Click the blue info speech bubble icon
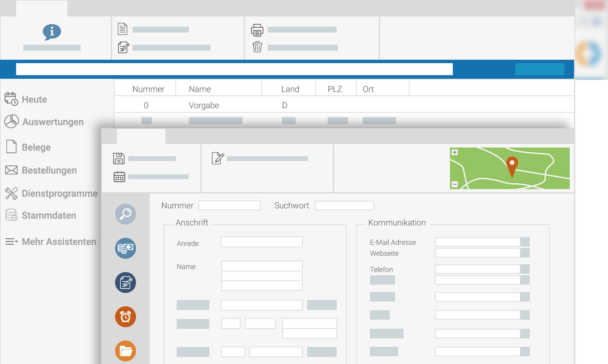608x364 pixels. click(52, 32)
